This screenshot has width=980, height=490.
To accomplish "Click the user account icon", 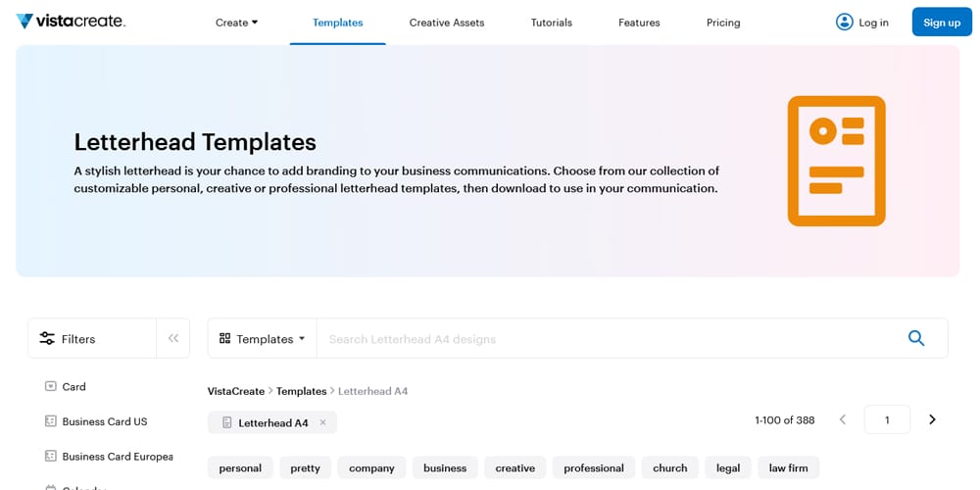I will click(844, 22).
